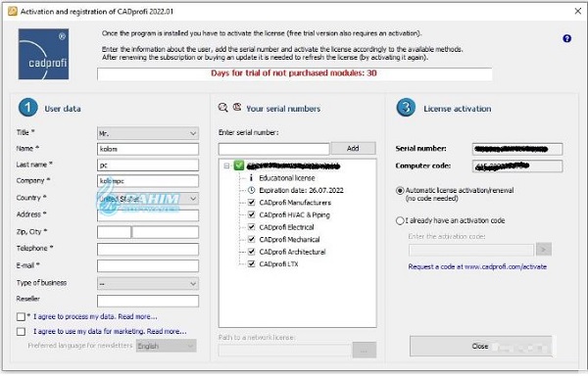Click the activation code entry field
This screenshot has height=378, width=588.
[471, 250]
